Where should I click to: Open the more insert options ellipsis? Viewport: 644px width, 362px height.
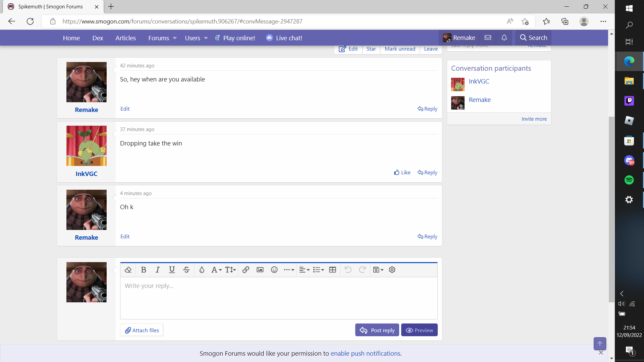[x=289, y=270]
